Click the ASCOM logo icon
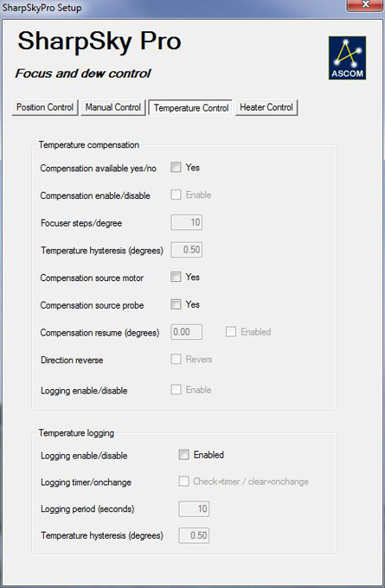385x588 pixels. [347, 58]
